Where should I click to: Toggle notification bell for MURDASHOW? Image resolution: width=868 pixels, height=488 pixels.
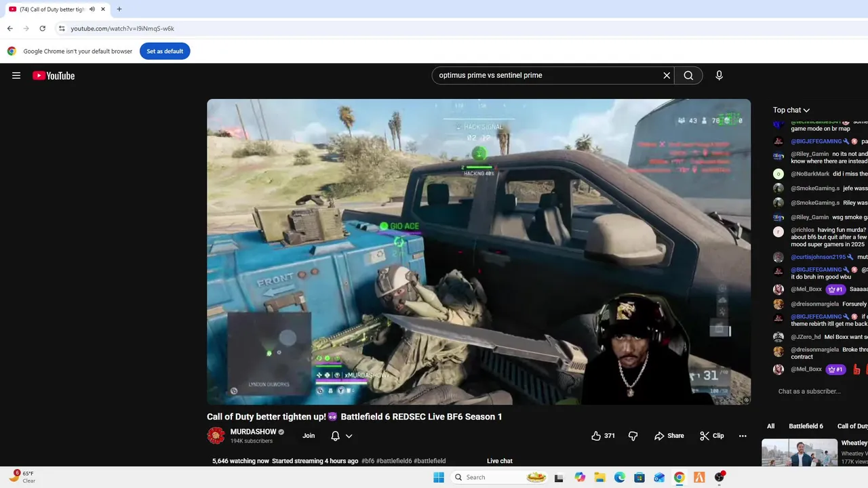335,436
